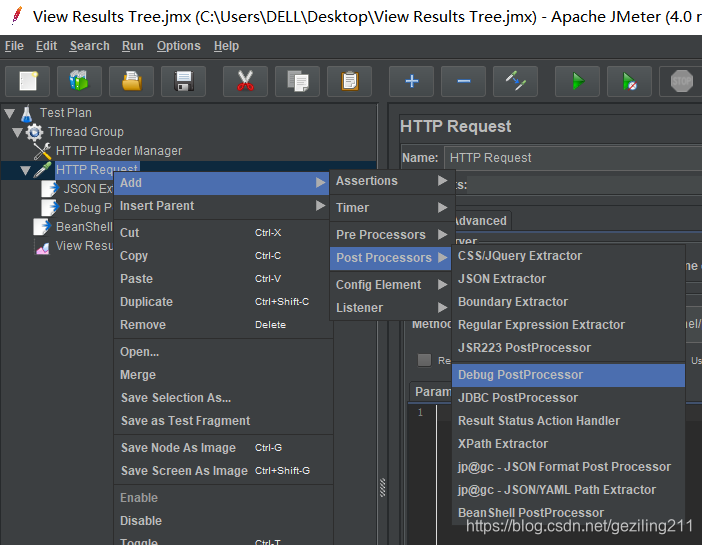Image resolution: width=702 pixels, height=545 pixels.
Task: Click the Copy toolbar icon
Action: click(297, 82)
